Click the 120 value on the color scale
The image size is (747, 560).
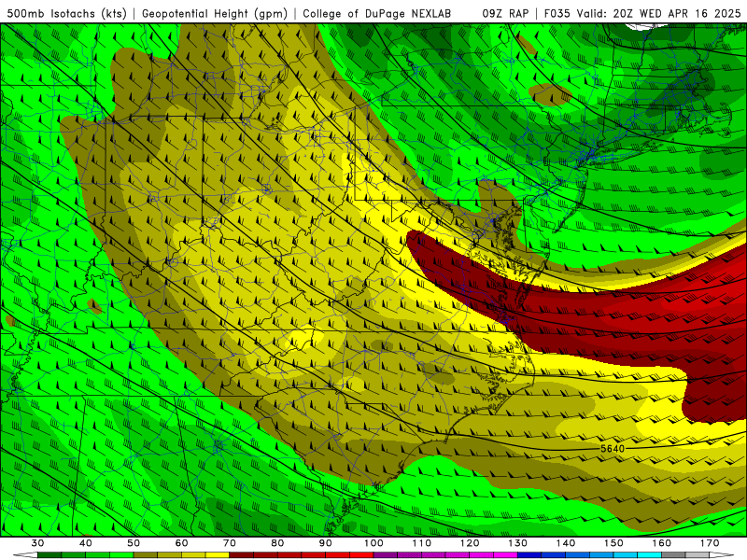[470, 543]
